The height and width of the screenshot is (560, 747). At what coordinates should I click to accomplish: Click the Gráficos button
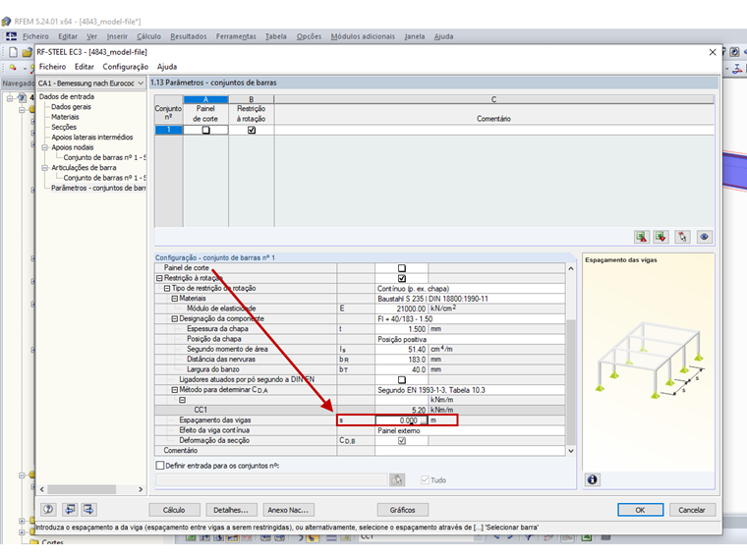coord(403,510)
